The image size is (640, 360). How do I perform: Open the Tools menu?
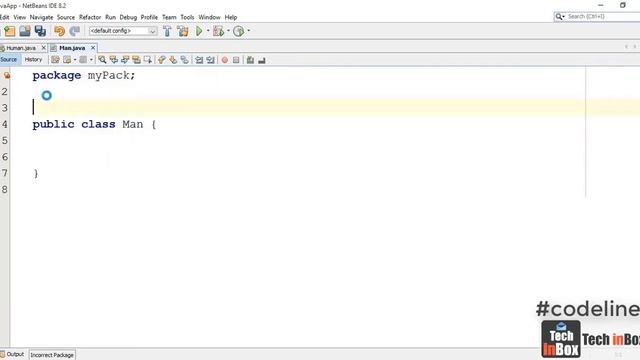(x=187, y=17)
